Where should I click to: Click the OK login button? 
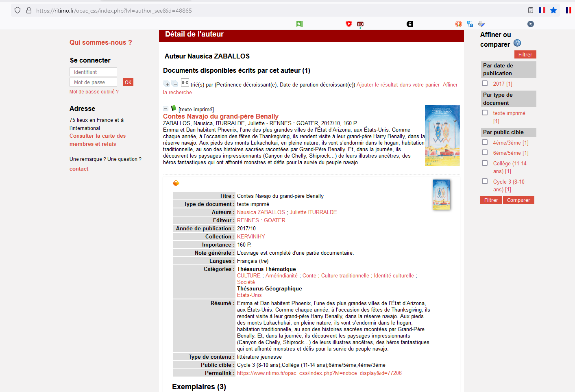[128, 82]
